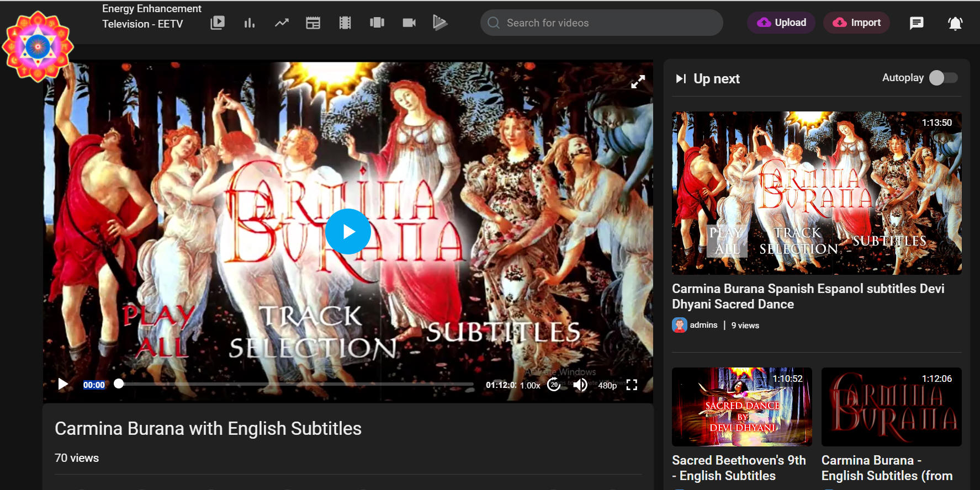The image size is (980, 490).
Task: Click the Import button
Action: click(x=856, y=23)
